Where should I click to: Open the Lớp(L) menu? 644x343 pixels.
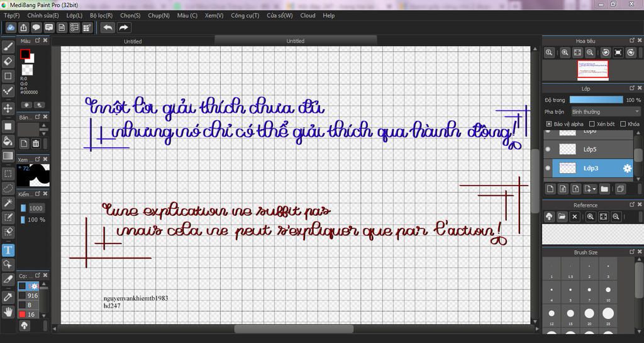74,16
